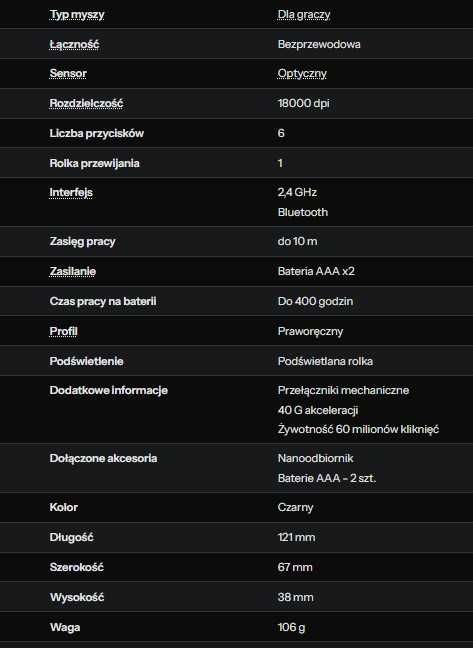Viewport: 473px width, 648px height.
Task: Click the 'Sensor' underlined label
Action: coord(68,73)
